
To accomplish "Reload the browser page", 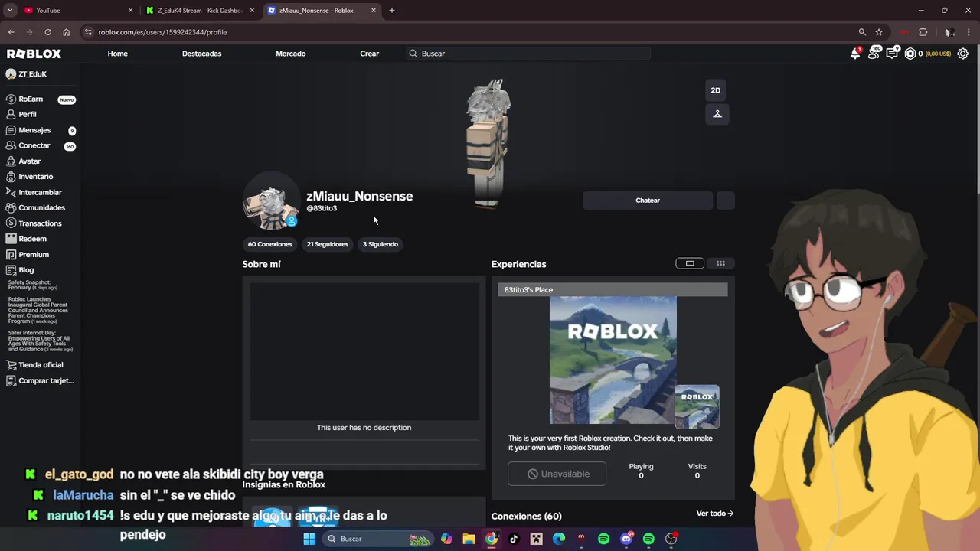I will 47,32.
